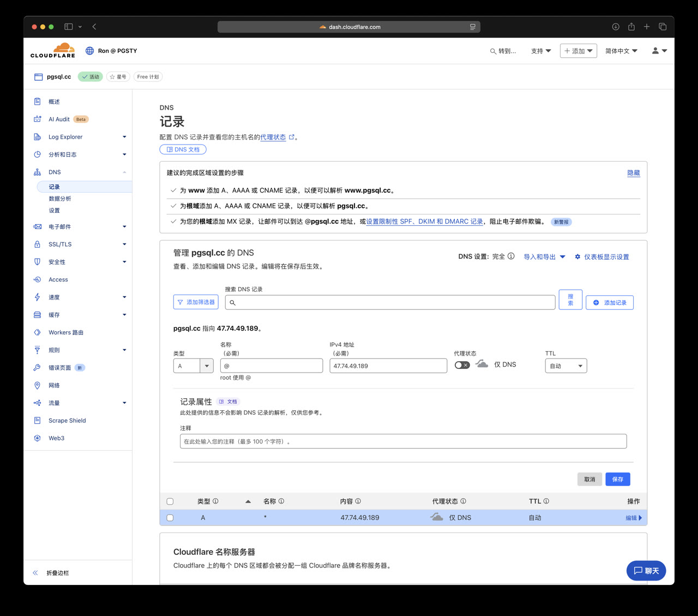Click the 概述 overview sidebar icon
Image resolution: width=698 pixels, height=616 pixels.
pyautogui.click(x=37, y=101)
